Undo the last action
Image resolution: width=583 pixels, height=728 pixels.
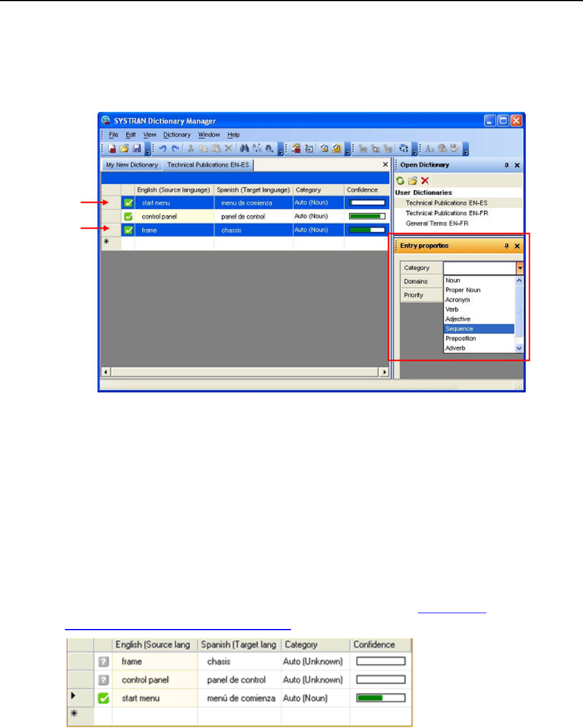163,149
